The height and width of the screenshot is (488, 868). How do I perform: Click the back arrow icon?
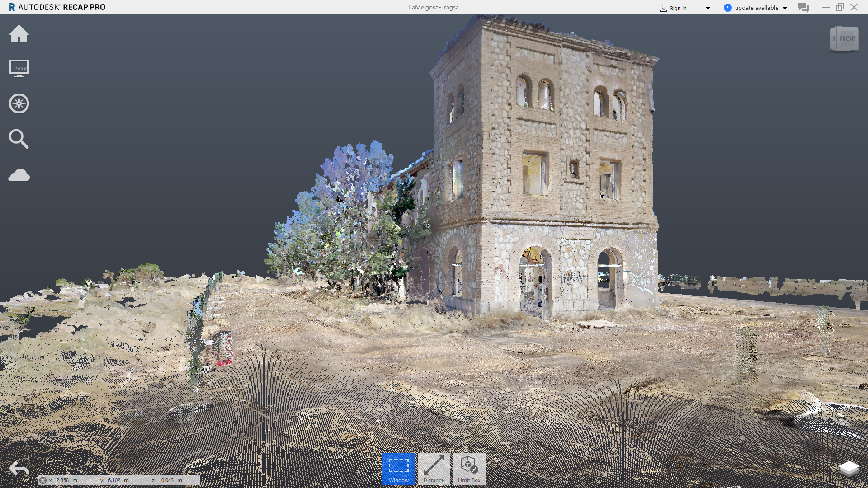click(x=19, y=469)
